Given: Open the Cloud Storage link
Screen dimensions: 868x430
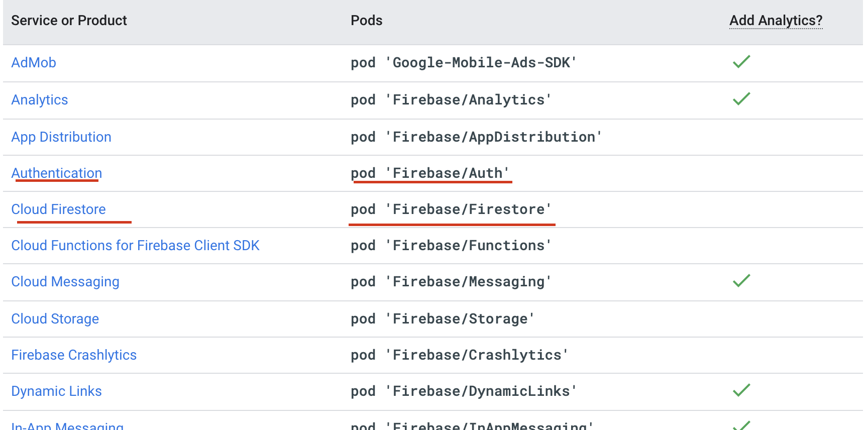Looking at the screenshot, I should tap(55, 319).
